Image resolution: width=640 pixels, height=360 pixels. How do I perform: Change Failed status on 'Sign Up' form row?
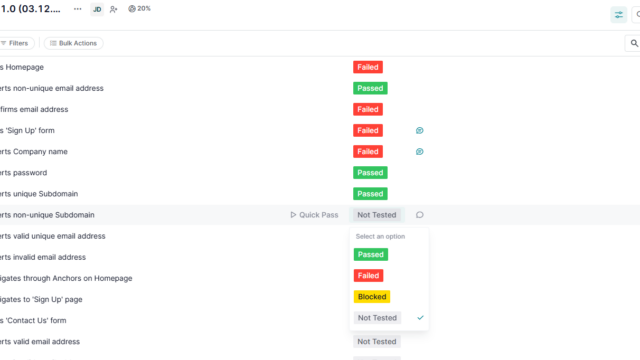368,131
